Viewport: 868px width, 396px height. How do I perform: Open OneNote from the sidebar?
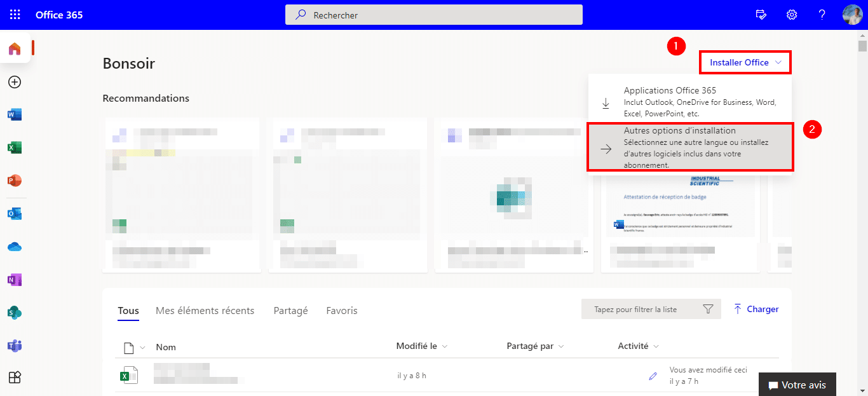coord(14,280)
